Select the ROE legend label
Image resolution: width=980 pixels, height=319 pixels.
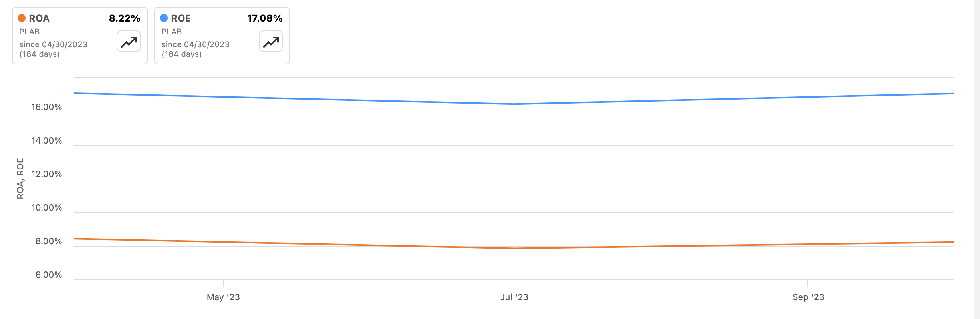181,18
